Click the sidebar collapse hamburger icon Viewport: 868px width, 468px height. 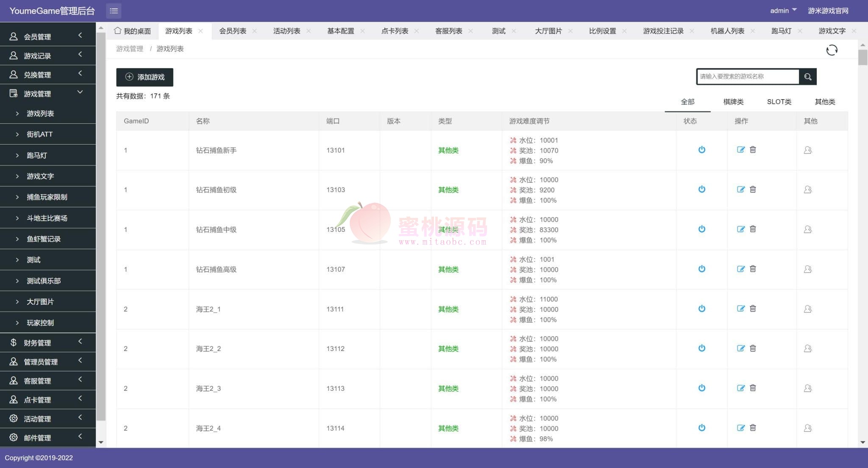click(114, 11)
